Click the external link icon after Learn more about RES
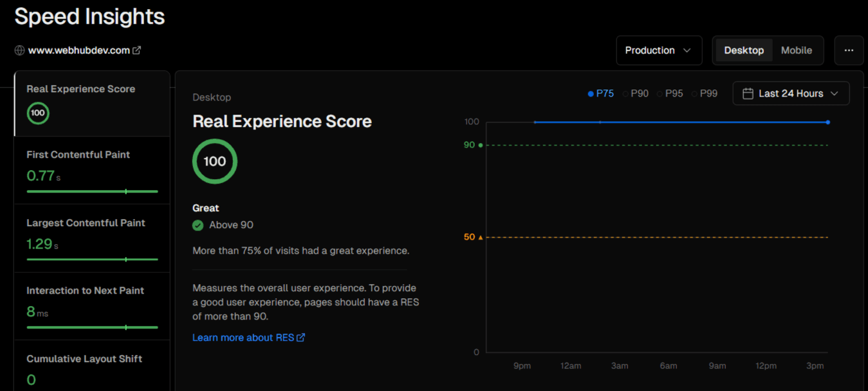Viewport: 868px width, 391px height. 300,338
